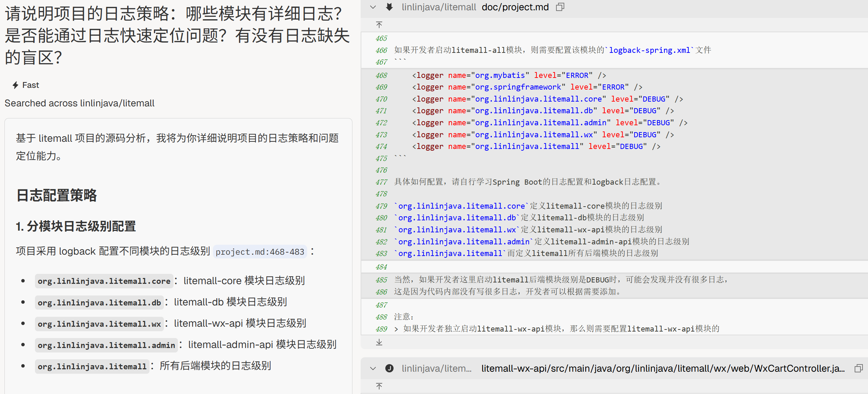Image resolution: width=868 pixels, height=394 pixels.
Task: Collapse the WxCartController.java code panel
Action: point(373,368)
